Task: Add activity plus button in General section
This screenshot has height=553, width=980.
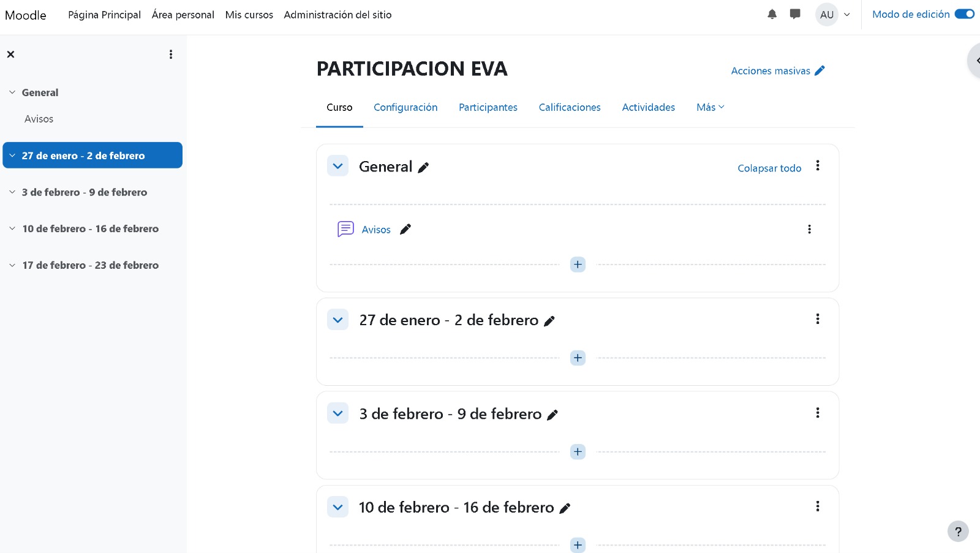Action: [x=578, y=265]
